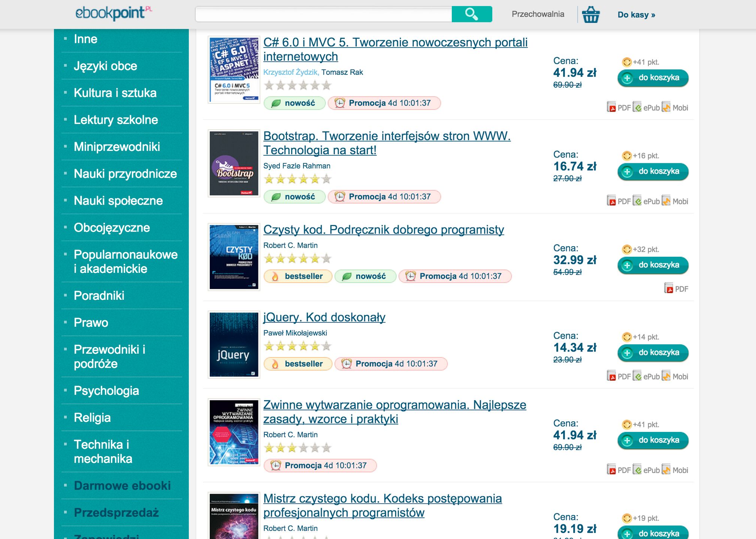Click the Mobi icon for C# 6.0 book

coord(666,107)
